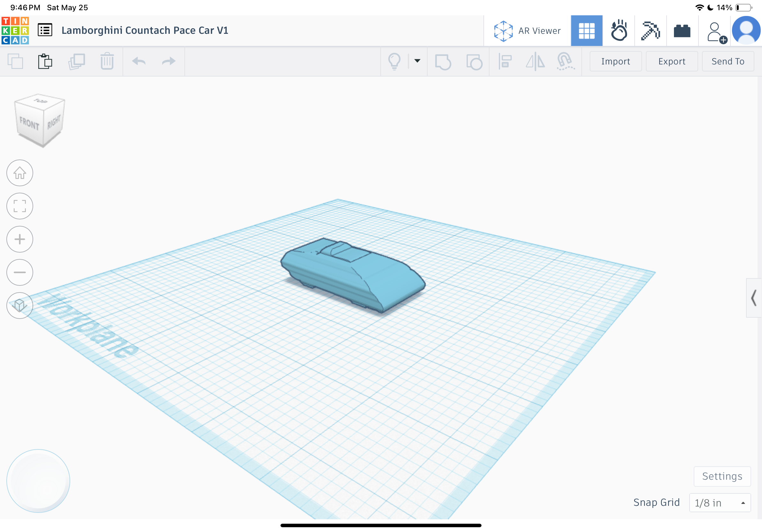Click the Copy tool
This screenshot has height=532, width=762.
coord(15,61)
